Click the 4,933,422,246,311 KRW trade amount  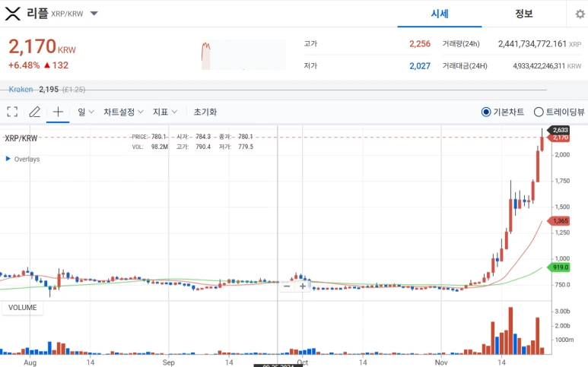[x=539, y=66]
